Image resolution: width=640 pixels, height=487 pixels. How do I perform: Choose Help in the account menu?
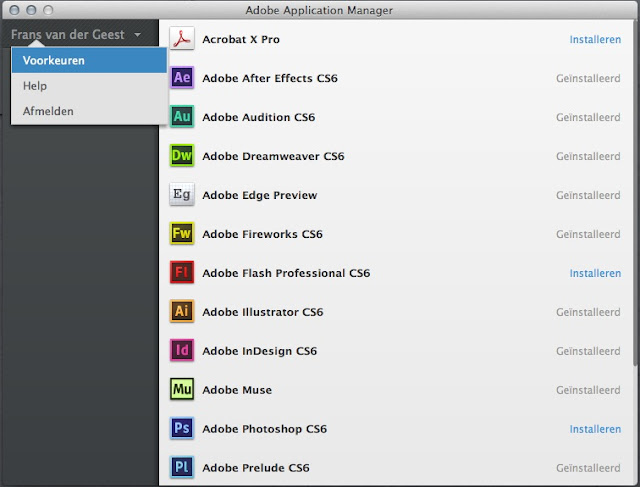[x=89, y=86]
